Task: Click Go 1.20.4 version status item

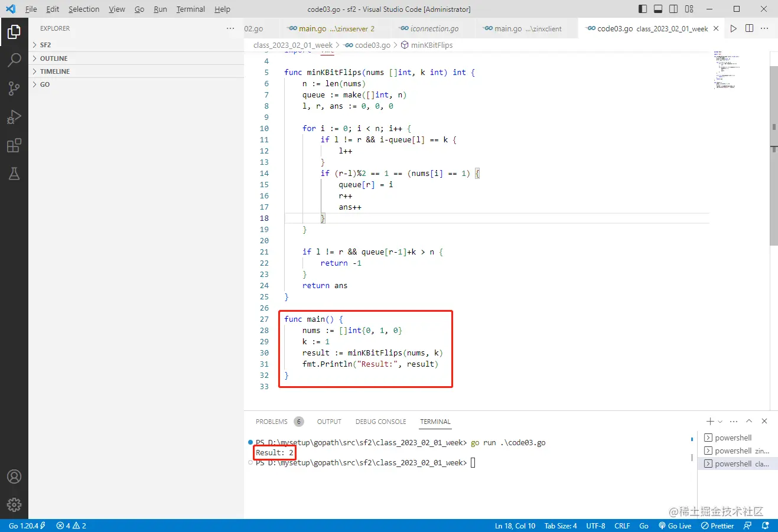Action: pos(27,526)
